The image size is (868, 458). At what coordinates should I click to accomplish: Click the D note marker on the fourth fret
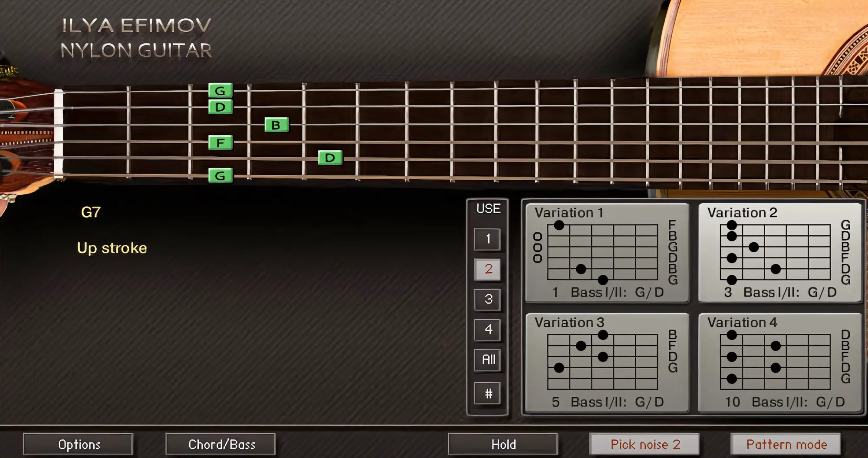point(330,158)
